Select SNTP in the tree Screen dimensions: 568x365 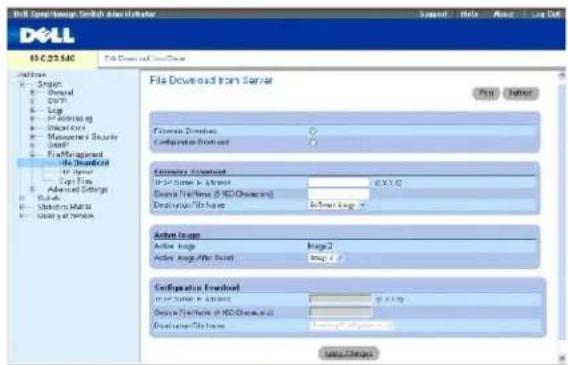pos(57,101)
